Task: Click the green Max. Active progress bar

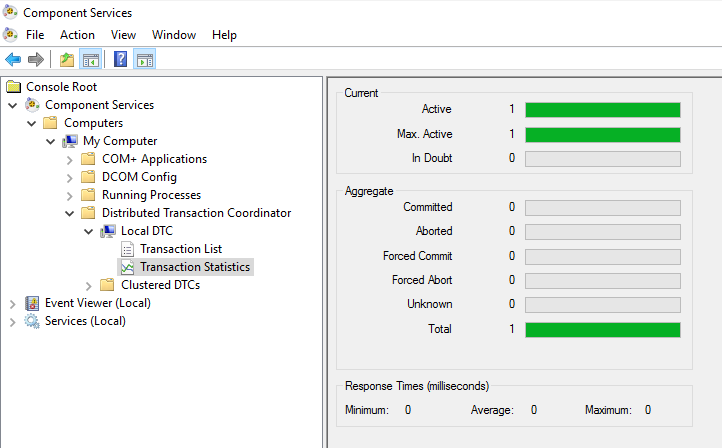Action: (603, 135)
